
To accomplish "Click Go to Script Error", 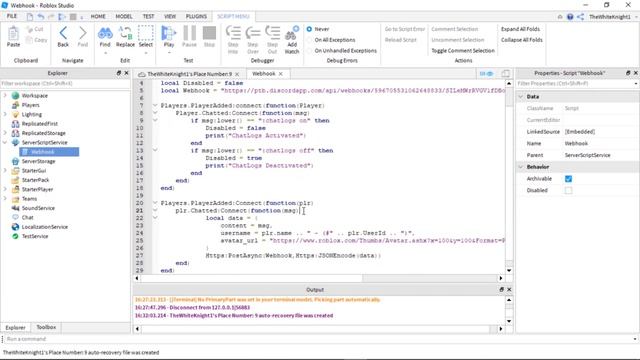I will 404,29.
